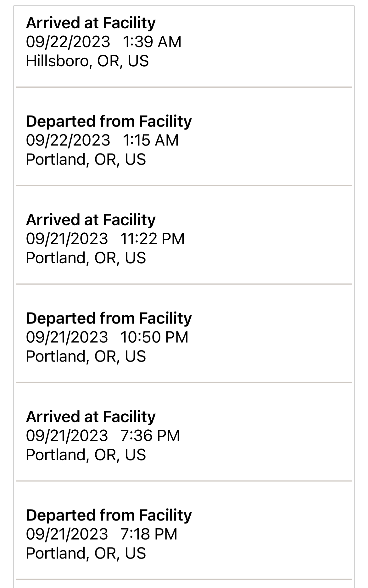
Task: Select Portland location under 11:22 PM arrival
Action: tap(86, 258)
